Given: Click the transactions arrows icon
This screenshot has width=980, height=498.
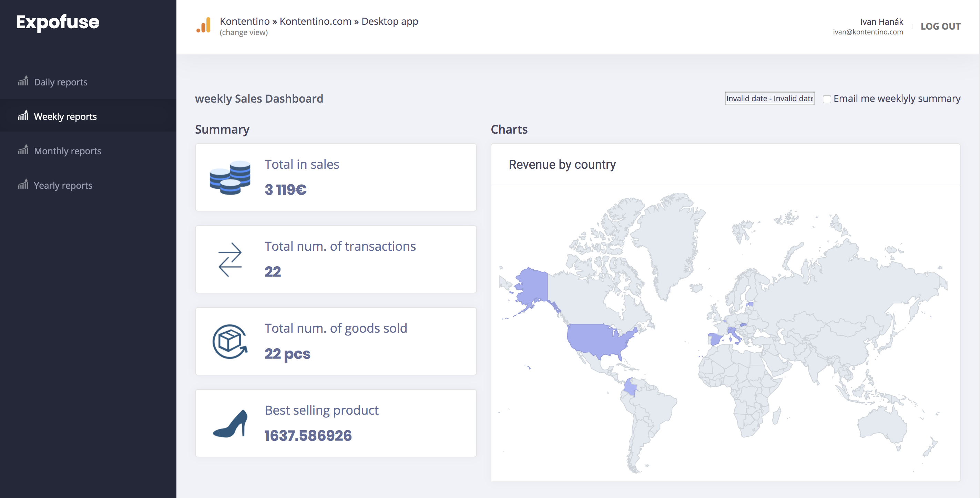Looking at the screenshot, I should click(230, 260).
